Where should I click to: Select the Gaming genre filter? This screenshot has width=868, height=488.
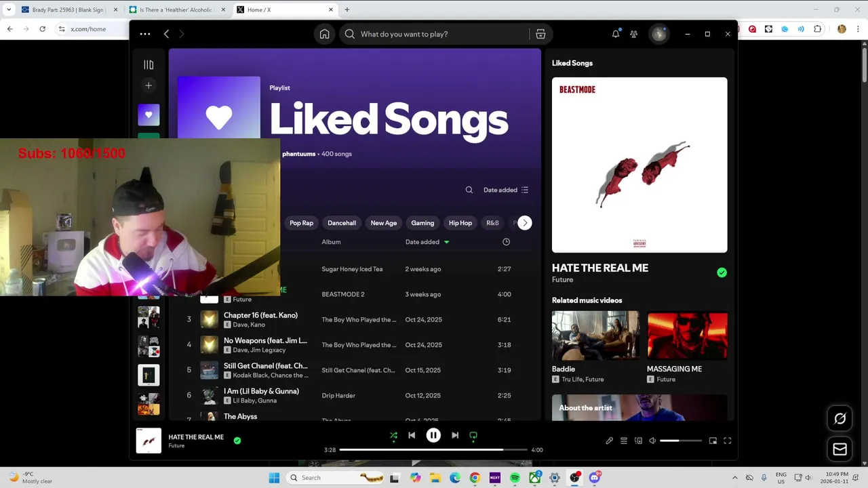[x=422, y=223]
